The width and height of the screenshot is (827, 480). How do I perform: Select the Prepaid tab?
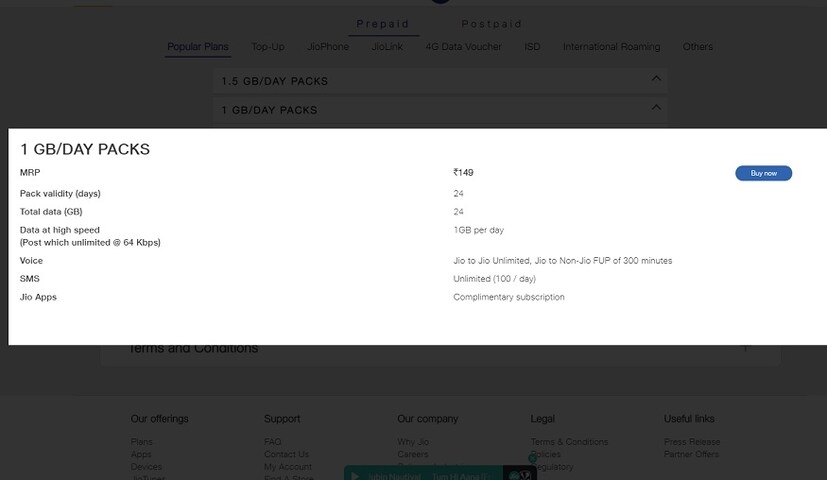[x=383, y=24]
